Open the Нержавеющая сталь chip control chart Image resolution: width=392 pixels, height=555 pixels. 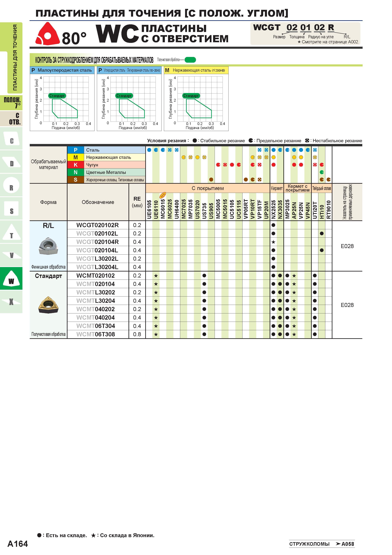point(196,99)
